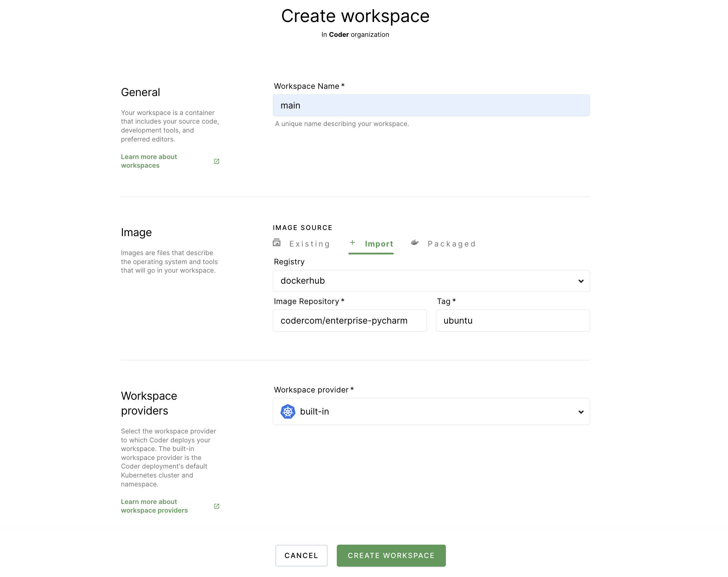Expand the Registry dockerhub dropdown arrow
This screenshot has height=577, width=728.
tap(581, 281)
